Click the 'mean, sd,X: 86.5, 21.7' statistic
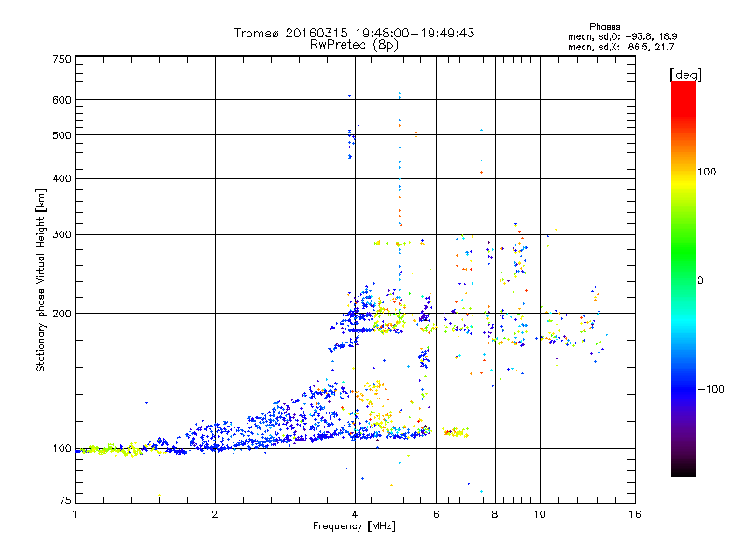 (621, 47)
